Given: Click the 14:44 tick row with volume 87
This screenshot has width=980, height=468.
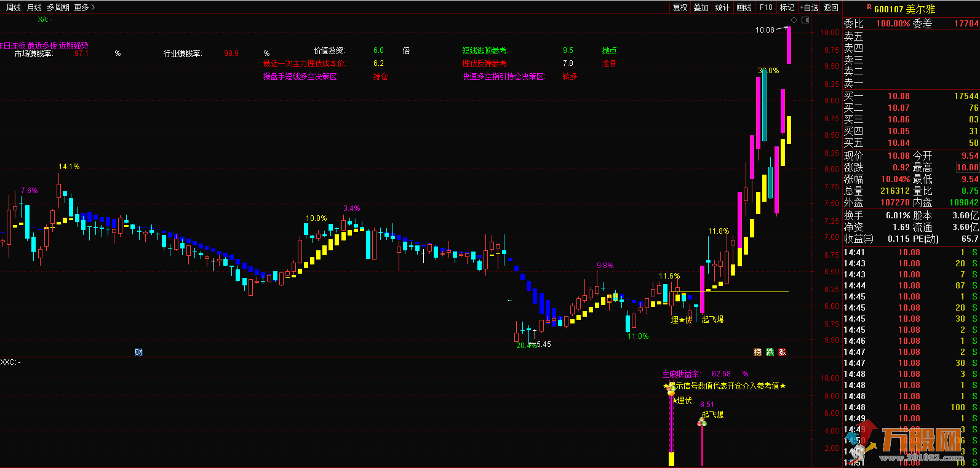Looking at the screenshot, I should (911, 285).
